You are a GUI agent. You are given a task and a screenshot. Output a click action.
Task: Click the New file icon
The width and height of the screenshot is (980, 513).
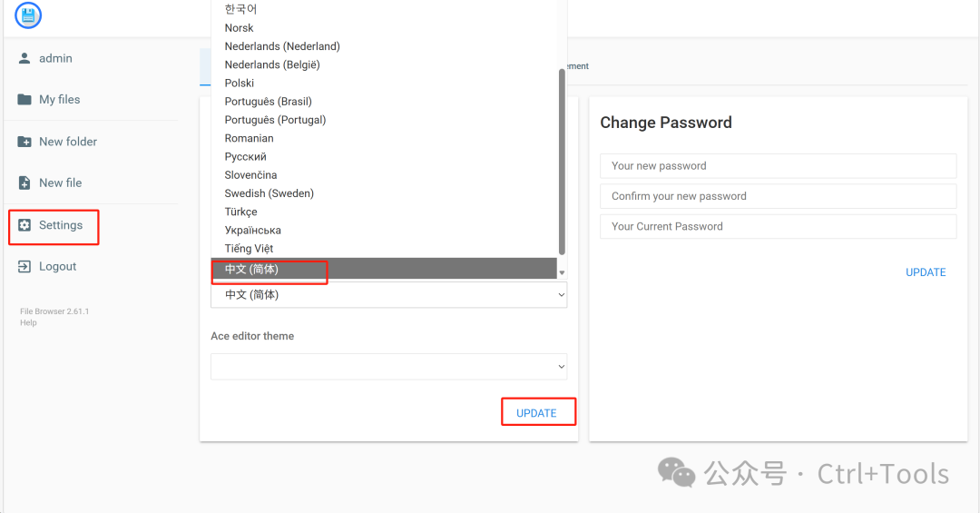click(24, 183)
